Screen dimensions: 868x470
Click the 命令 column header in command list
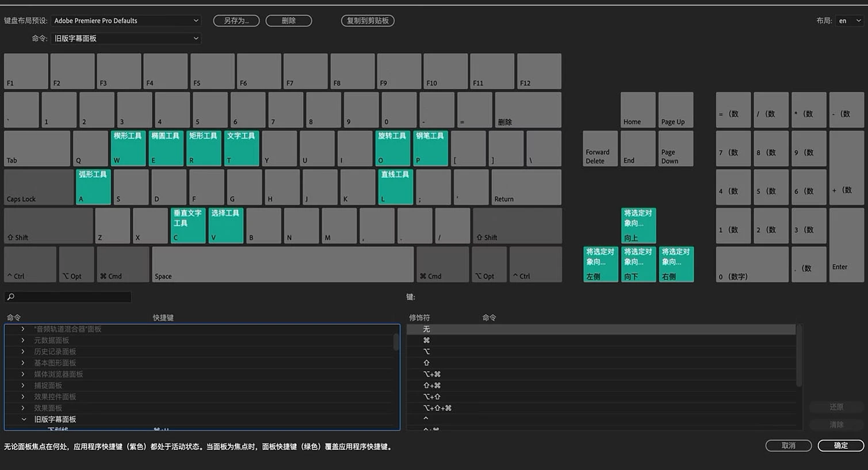tap(14, 318)
